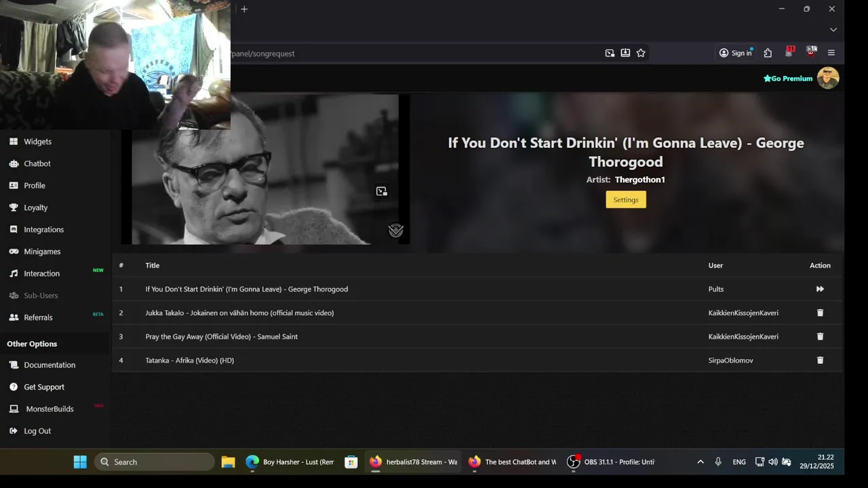Screen dimensions: 868x488
Task: Click the install/download page icon in the address bar
Action: point(625,53)
